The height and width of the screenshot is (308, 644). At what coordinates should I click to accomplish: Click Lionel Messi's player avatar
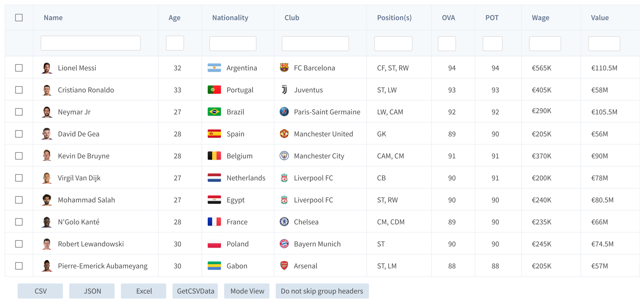pos(47,68)
